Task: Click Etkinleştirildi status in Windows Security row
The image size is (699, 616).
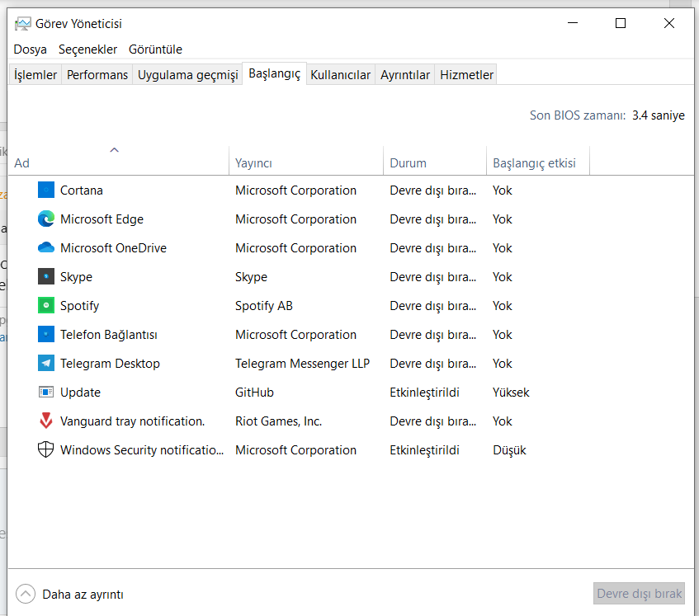Action: (424, 450)
